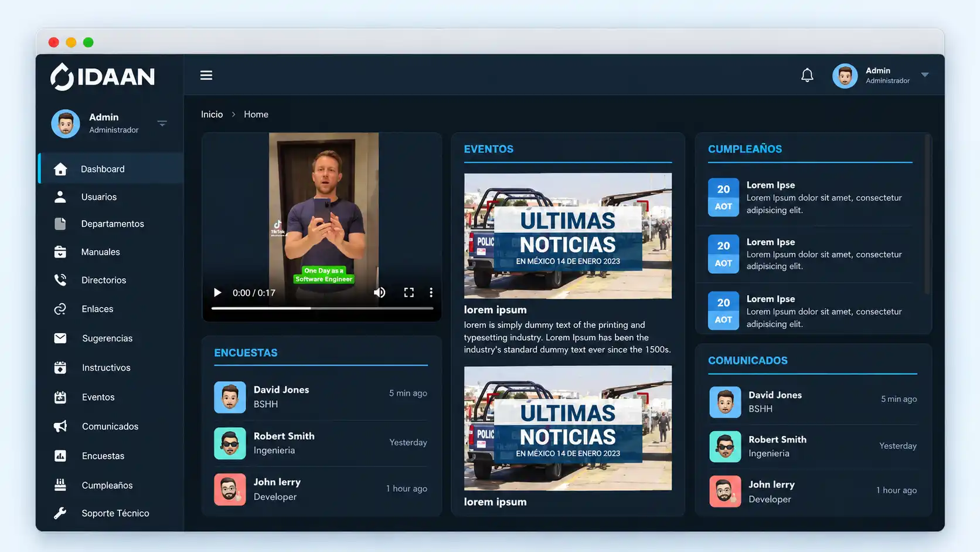Click the top-right Admin avatar
This screenshot has height=552, width=980.
tap(845, 76)
